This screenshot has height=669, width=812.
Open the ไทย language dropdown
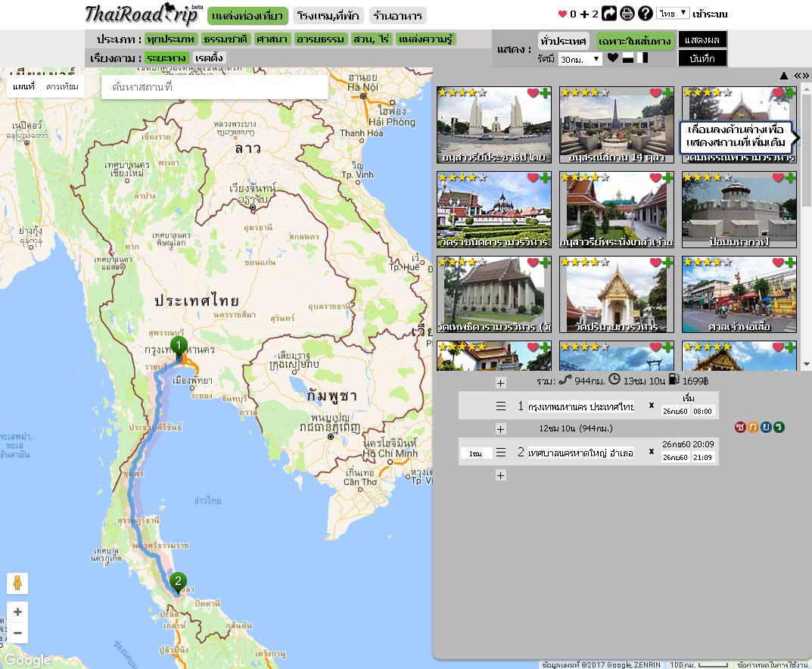(x=672, y=14)
